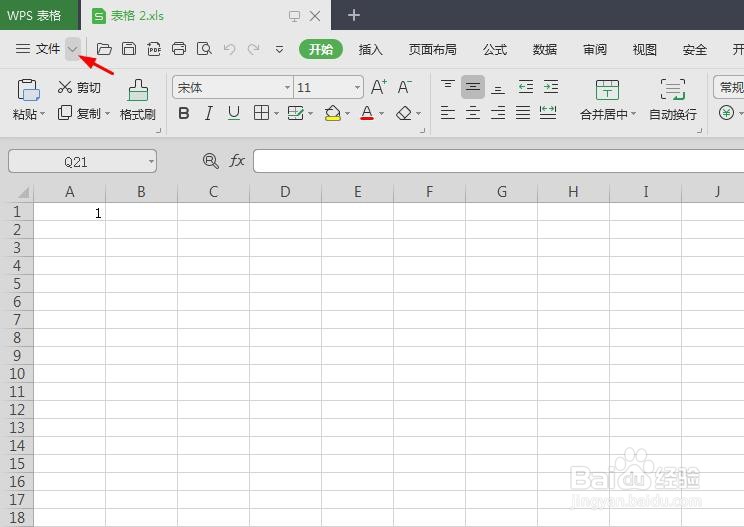Click the Redo arrow

click(254, 49)
